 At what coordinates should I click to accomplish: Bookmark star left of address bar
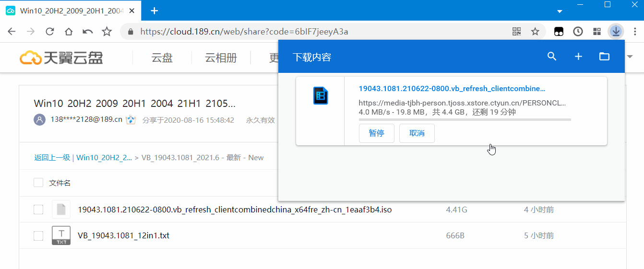click(x=107, y=32)
